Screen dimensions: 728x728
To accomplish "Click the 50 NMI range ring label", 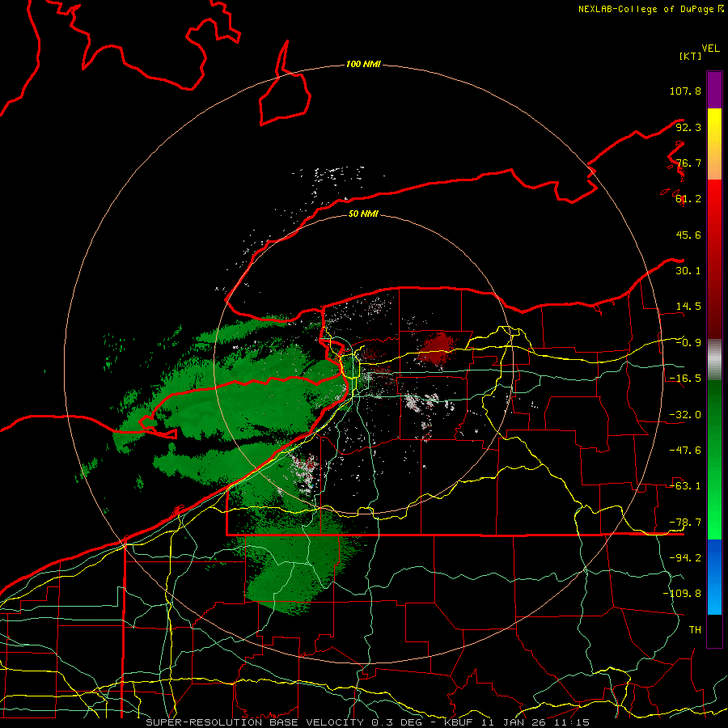I will pyautogui.click(x=363, y=214).
